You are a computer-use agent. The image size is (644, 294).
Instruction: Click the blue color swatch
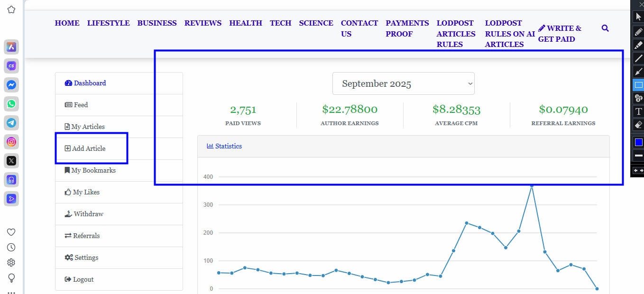638,142
